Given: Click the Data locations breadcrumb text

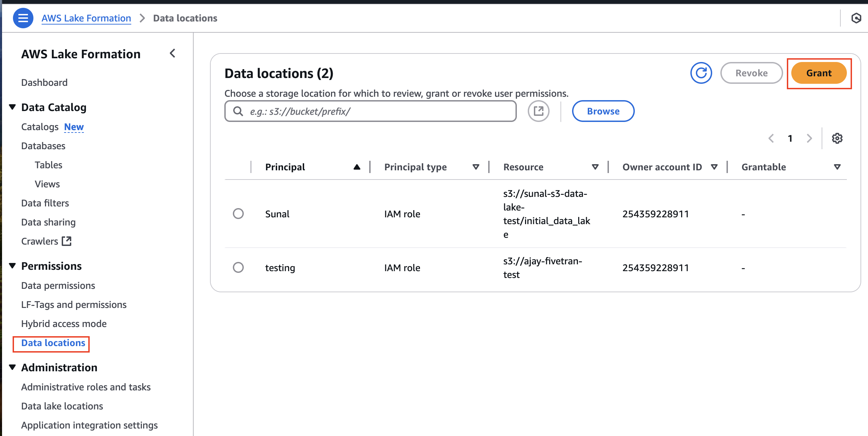Looking at the screenshot, I should 185,18.
